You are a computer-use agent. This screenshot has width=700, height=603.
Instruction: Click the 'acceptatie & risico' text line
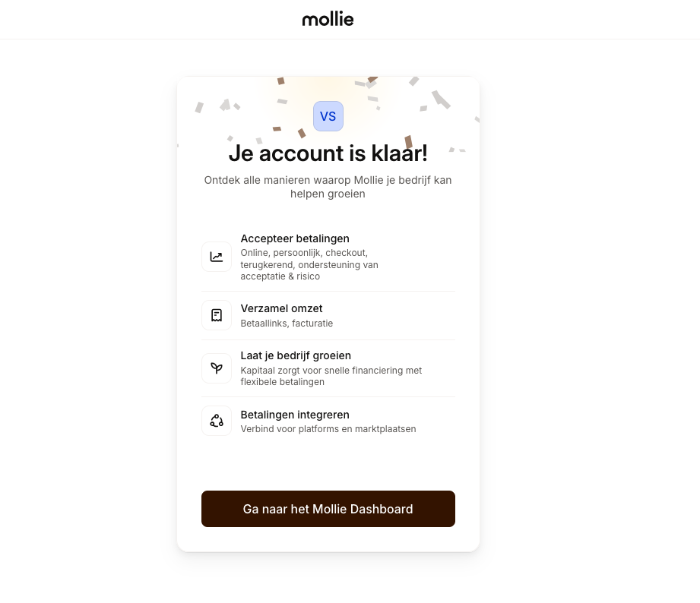coord(280,276)
